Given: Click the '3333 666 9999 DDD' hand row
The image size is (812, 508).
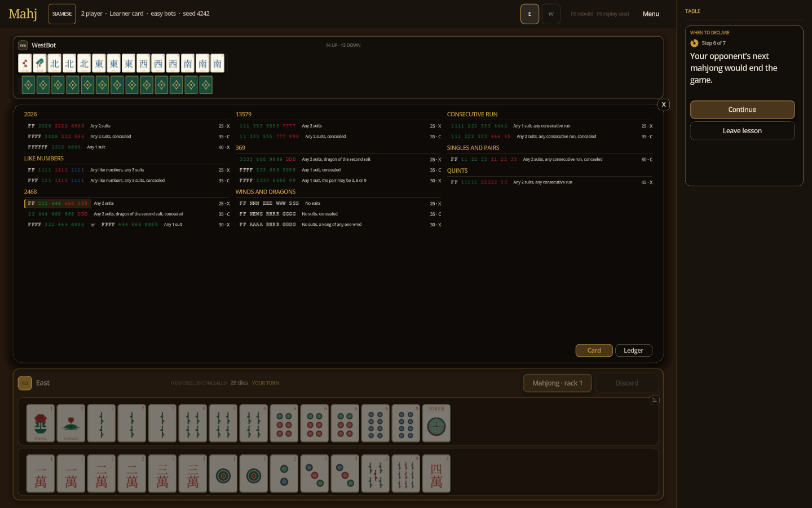Looking at the screenshot, I should [338, 159].
